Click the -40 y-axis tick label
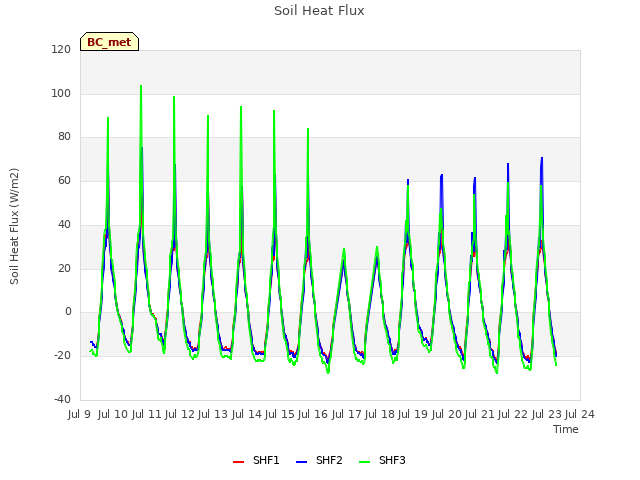The image size is (640, 480). [62, 399]
